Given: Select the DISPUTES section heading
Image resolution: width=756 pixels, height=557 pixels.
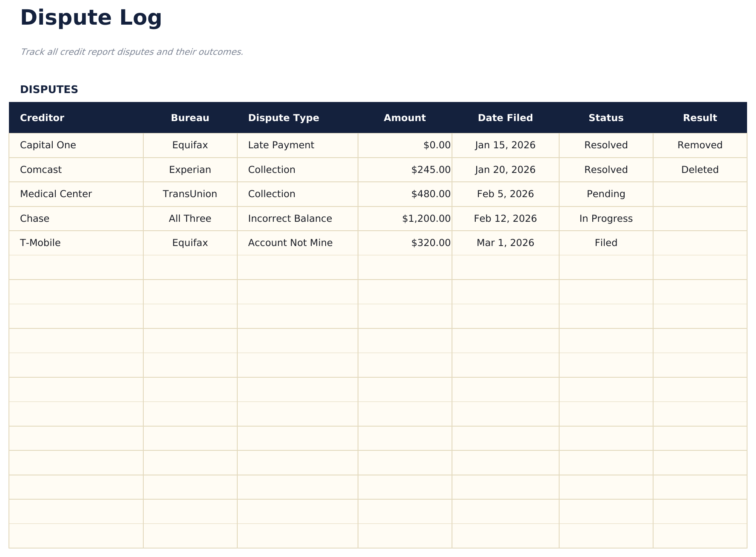Looking at the screenshot, I should pyautogui.click(x=49, y=89).
